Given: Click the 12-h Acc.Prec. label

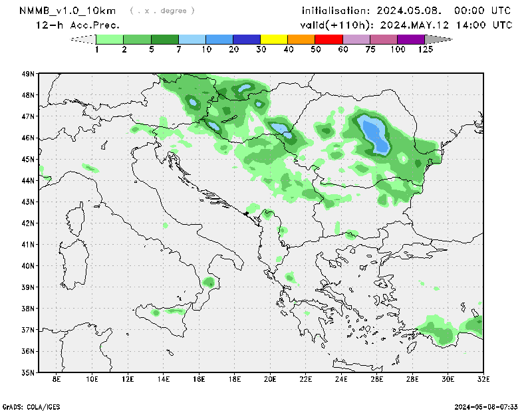Looking at the screenshot, I should [x=78, y=25].
